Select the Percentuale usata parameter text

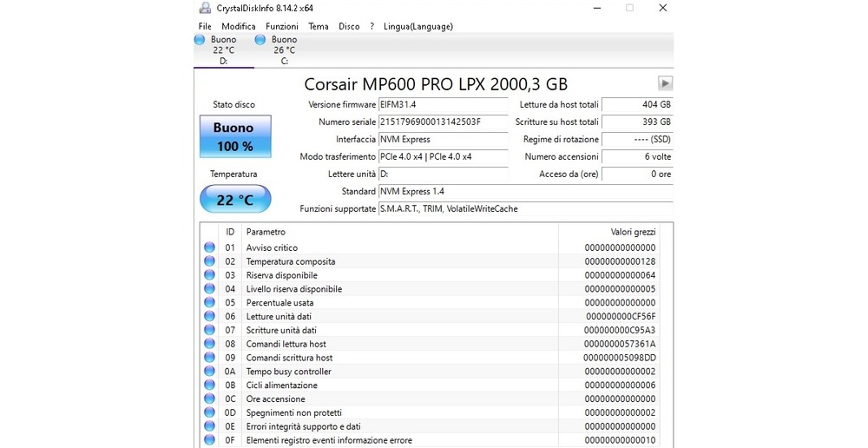pyautogui.click(x=279, y=302)
